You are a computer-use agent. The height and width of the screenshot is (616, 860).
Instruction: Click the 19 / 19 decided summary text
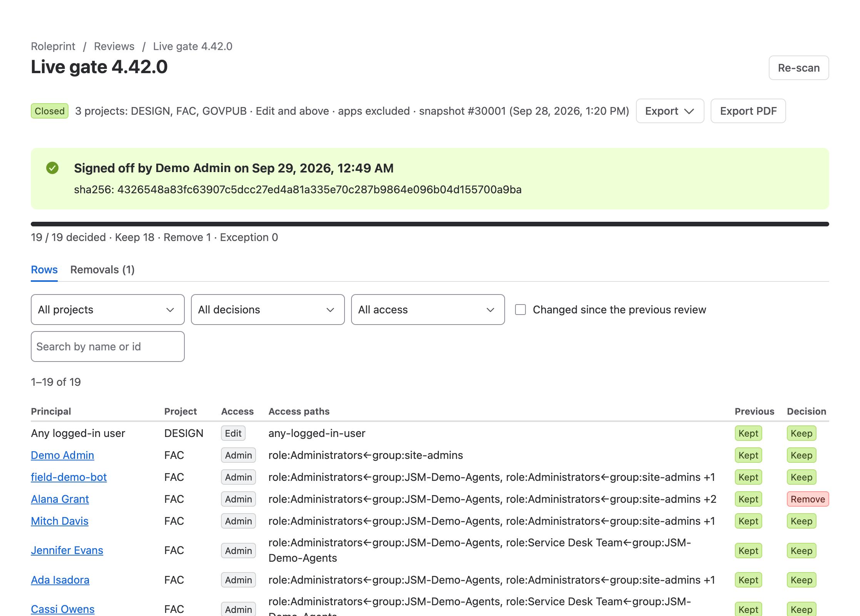pos(154,237)
